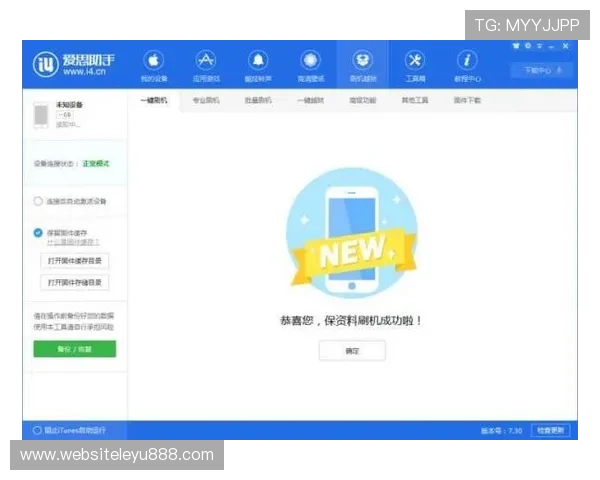Image resolution: width=600 pixels, height=480 pixels.
Task: Switch to 高级功能 tab
Action: pyautogui.click(x=363, y=100)
